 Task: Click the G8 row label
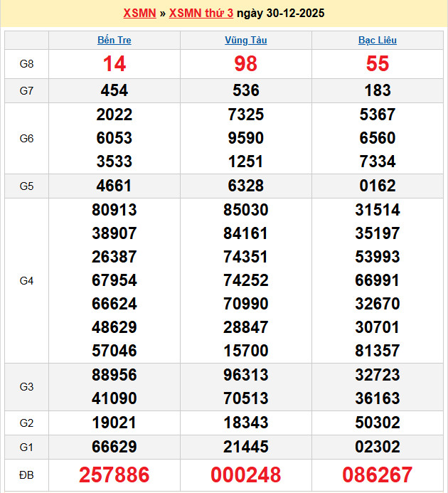26,64
